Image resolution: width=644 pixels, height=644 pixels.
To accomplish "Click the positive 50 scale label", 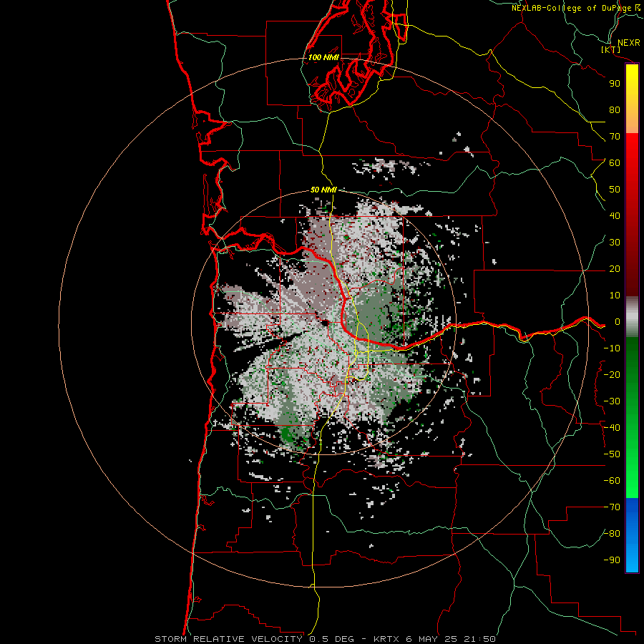I will (x=615, y=190).
